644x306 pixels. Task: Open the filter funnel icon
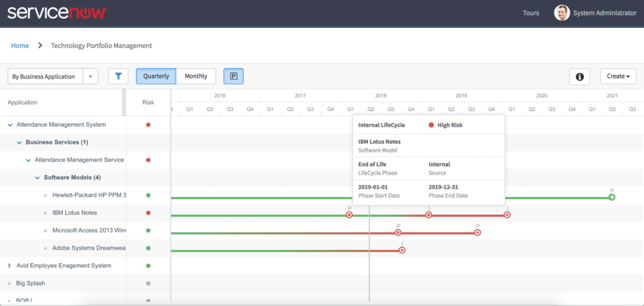point(118,76)
